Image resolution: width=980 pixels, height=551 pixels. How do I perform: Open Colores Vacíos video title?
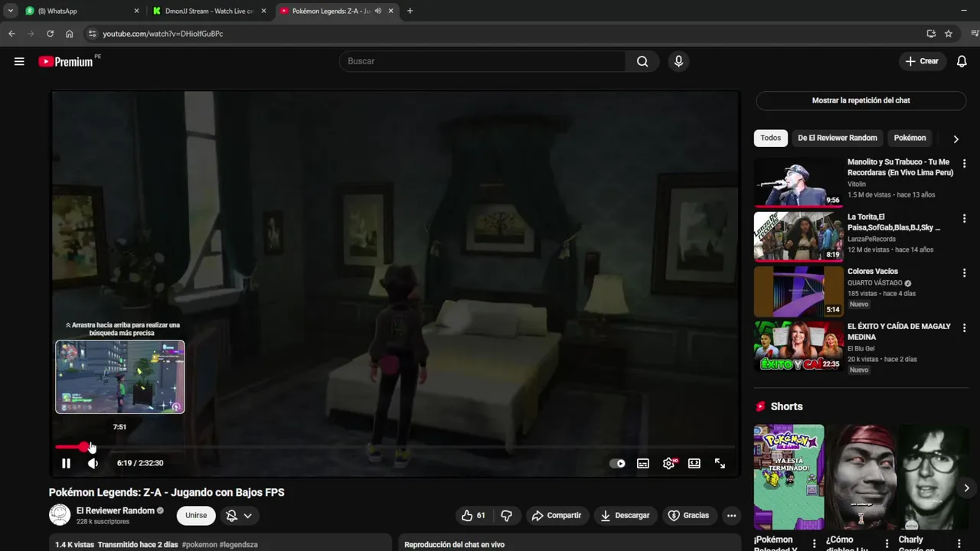873,272
